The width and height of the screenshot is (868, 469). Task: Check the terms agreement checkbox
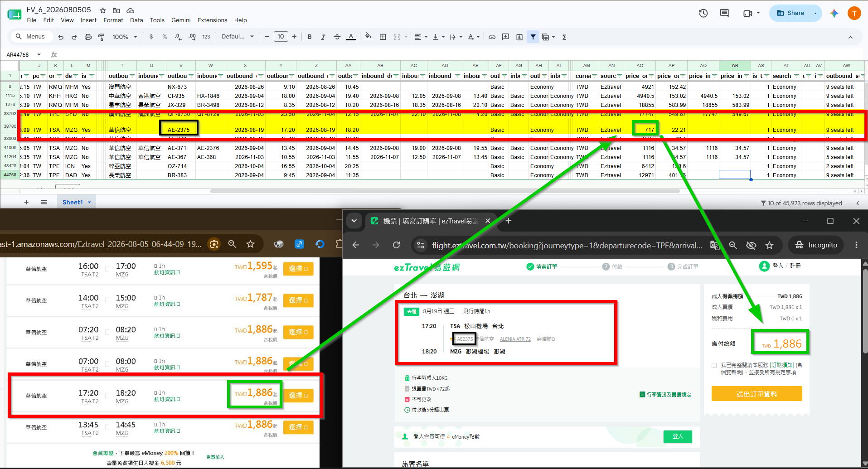point(714,365)
